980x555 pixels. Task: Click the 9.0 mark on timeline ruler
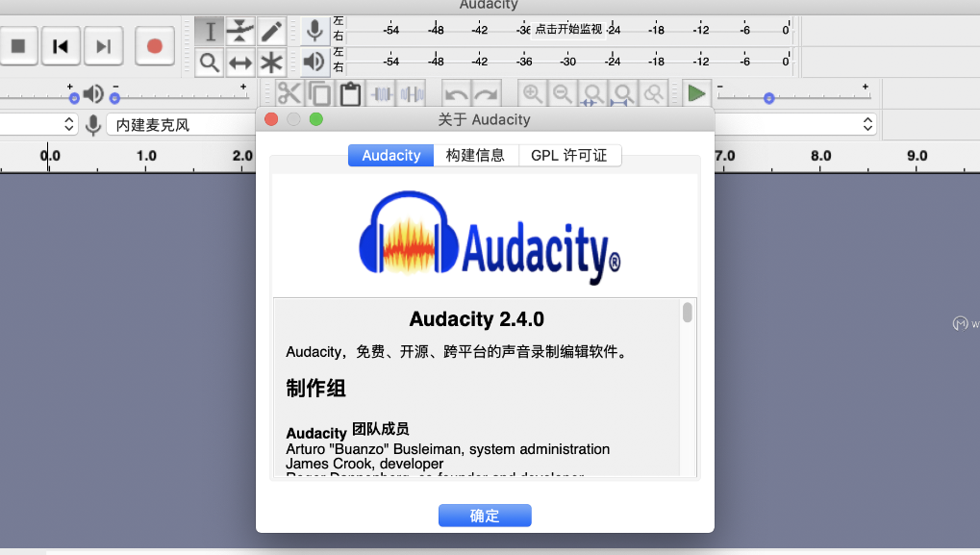click(x=917, y=156)
